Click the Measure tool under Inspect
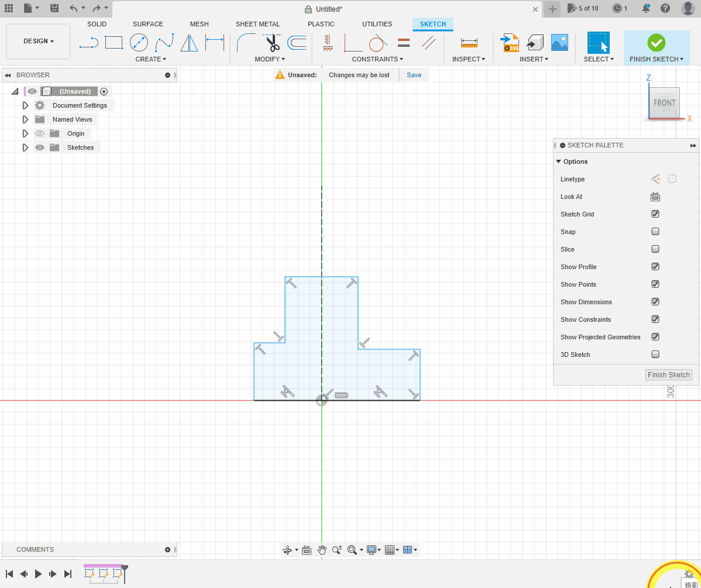This screenshot has width=701, height=588. [x=469, y=43]
